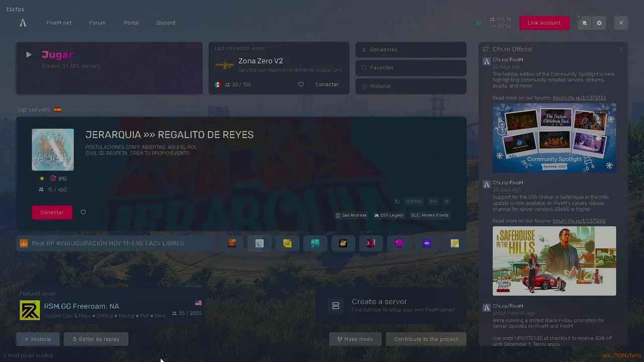Open the Create a server card
Screen dimensions: 644x362
pyautogui.click(x=391, y=306)
